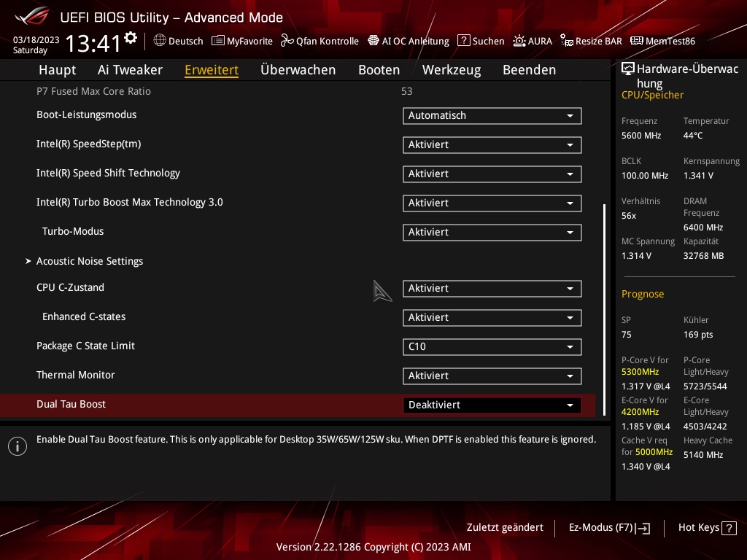Open Package C State Limit dropdown

click(492, 346)
